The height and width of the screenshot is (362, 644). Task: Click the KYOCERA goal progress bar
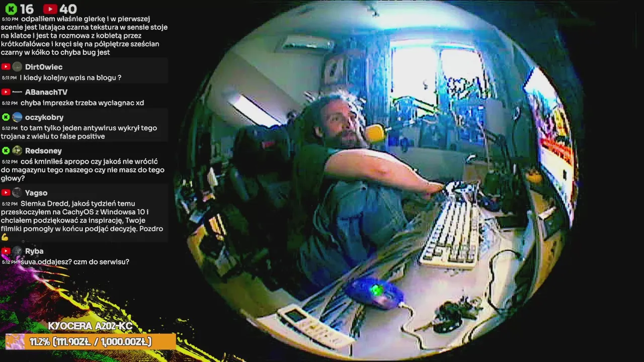click(x=91, y=342)
